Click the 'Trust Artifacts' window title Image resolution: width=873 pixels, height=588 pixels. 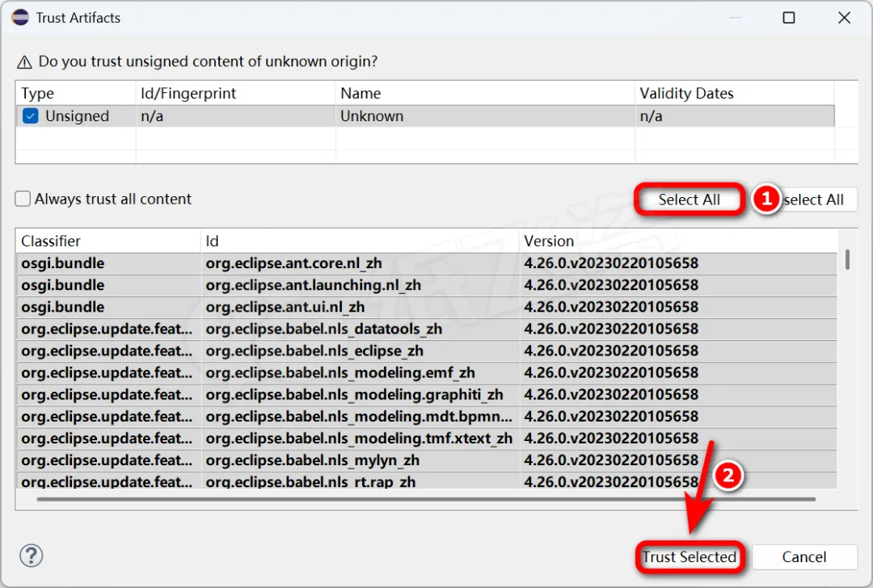(x=78, y=18)
